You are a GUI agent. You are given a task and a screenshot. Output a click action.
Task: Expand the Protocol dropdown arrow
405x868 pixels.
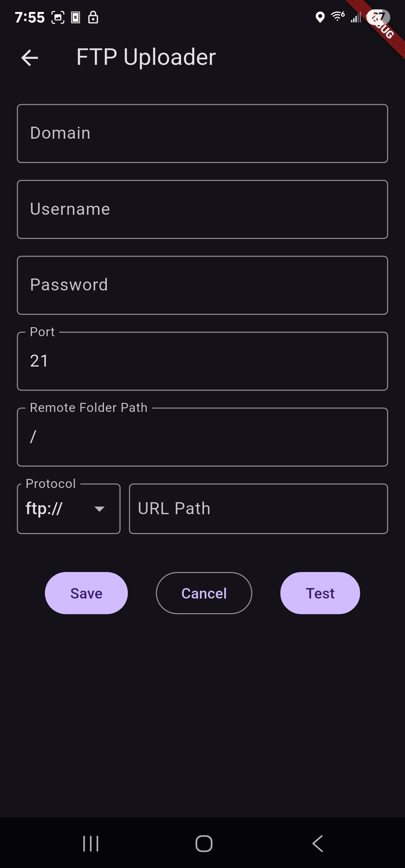coord(99,509)
